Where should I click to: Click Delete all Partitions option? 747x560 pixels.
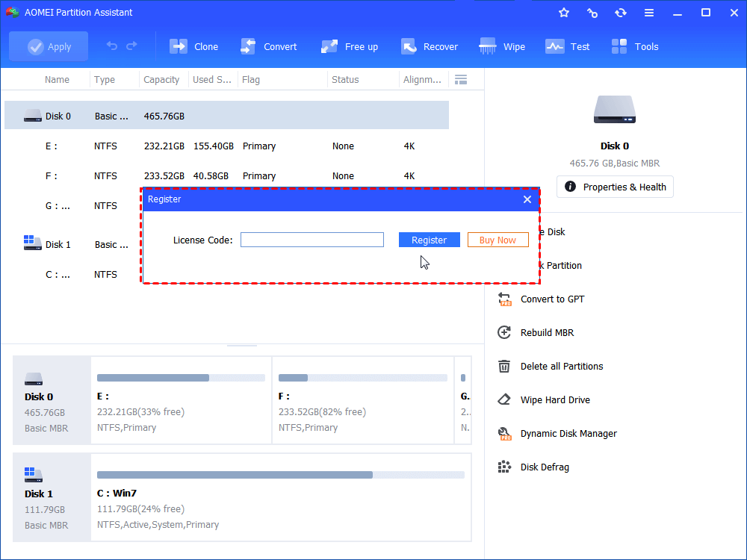coord(562,366)
